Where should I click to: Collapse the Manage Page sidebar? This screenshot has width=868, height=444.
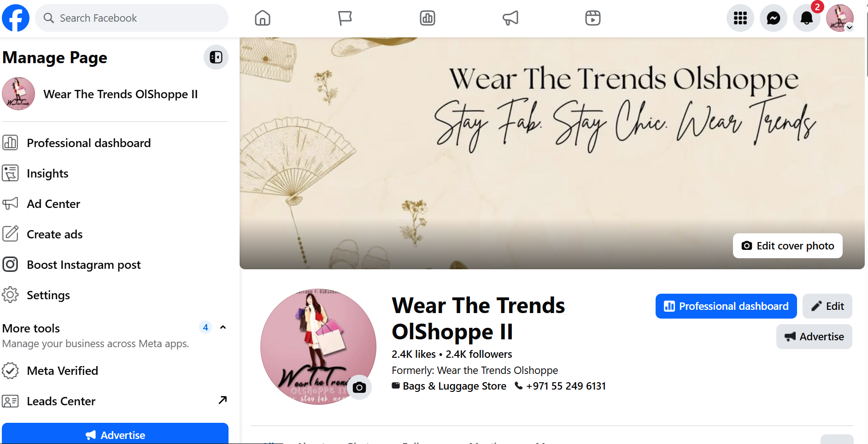tap(216, 57)
